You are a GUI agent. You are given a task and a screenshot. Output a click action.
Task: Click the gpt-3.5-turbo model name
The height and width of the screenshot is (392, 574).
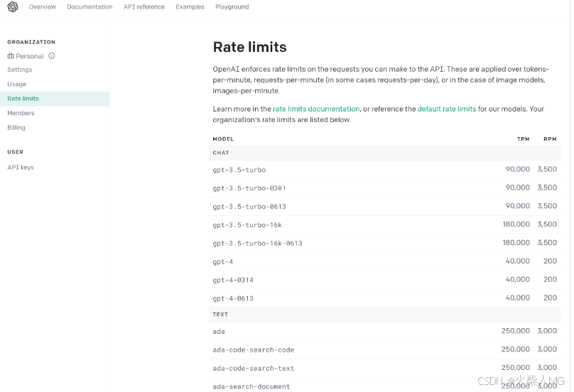click(239, 170)
